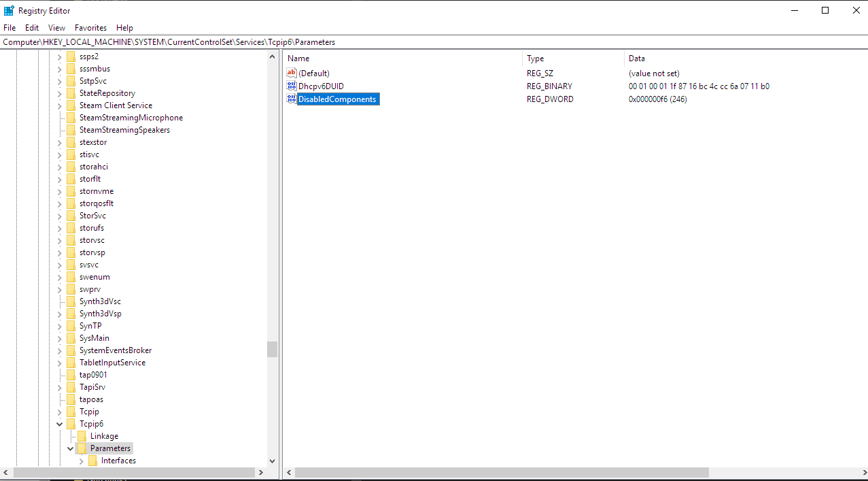Expand the Interfaces subkey
The image size is (868, 481).
[x=82, y=461]
